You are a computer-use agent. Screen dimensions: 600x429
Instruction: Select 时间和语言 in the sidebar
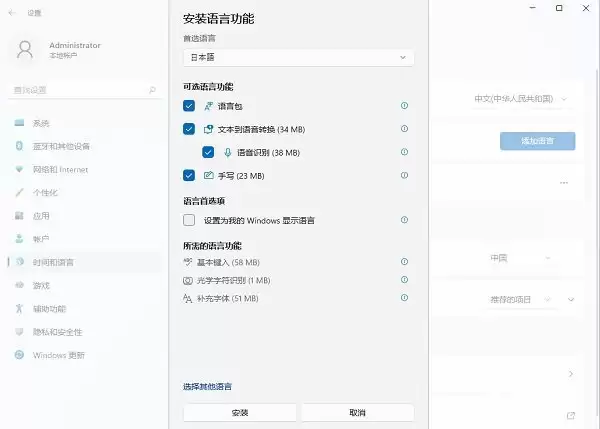click(x=84, y=262)
